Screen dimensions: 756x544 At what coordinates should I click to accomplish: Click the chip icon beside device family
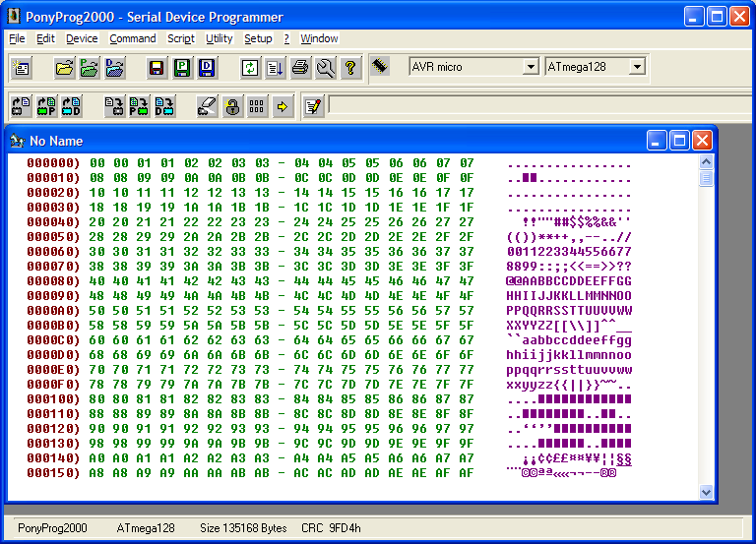380,66
